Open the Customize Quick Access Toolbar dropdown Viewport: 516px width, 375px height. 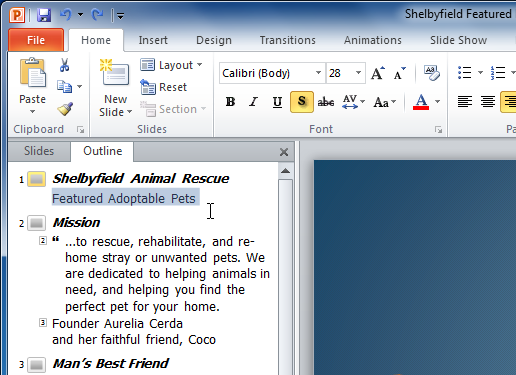click(x=120, y=16)
